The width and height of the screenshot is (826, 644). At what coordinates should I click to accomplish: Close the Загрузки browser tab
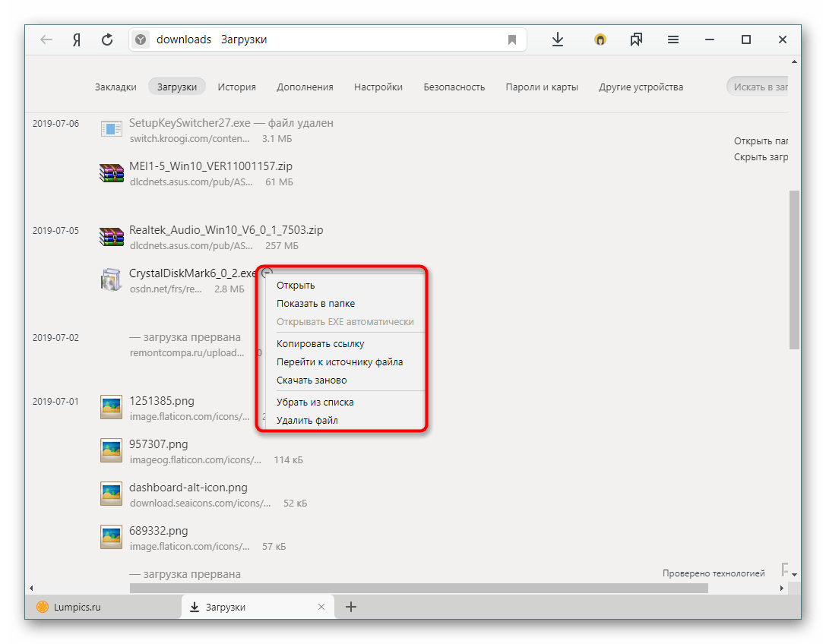click(321, 607)
